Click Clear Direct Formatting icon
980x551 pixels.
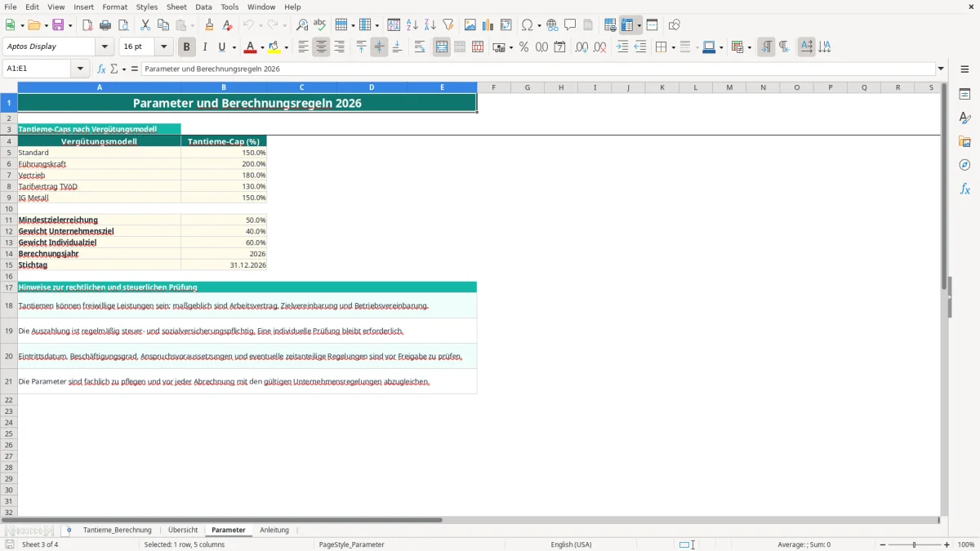[x=227, y=25]
